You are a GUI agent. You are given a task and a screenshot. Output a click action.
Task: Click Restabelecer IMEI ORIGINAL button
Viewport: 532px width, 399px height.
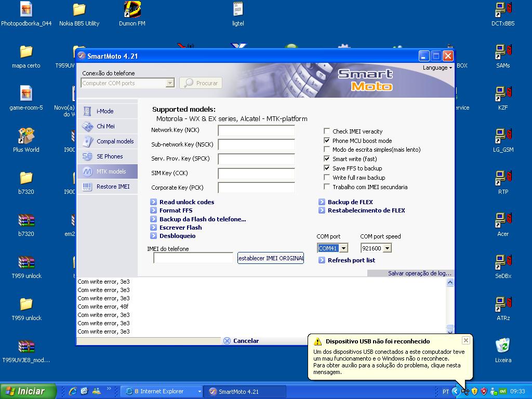click(x=270, y=258)
